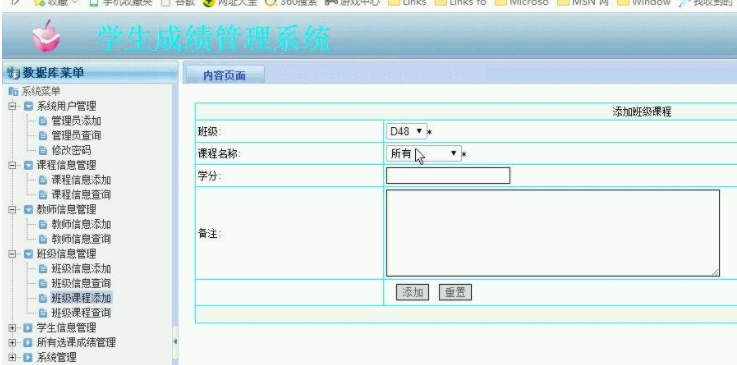Collapse the 系统用户管理 tree node
737x365 pixels.
tap(12, 106)
